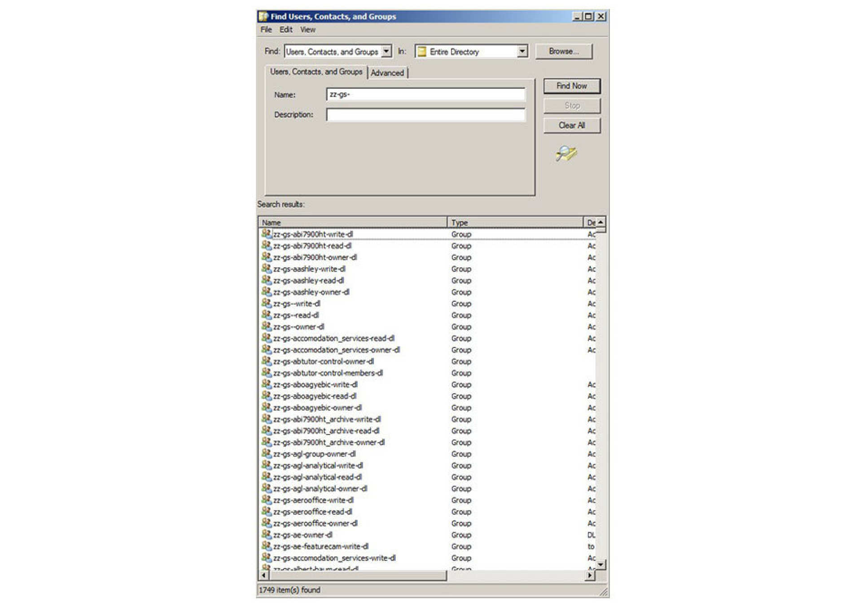Click horizontal scrollbar right arrow

point(589,575)
